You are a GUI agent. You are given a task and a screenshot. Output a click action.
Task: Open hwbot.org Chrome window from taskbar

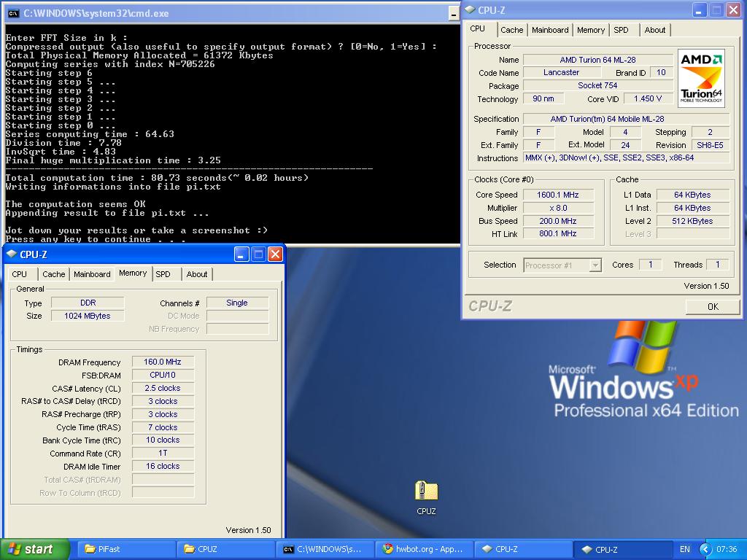coord(425,549)
